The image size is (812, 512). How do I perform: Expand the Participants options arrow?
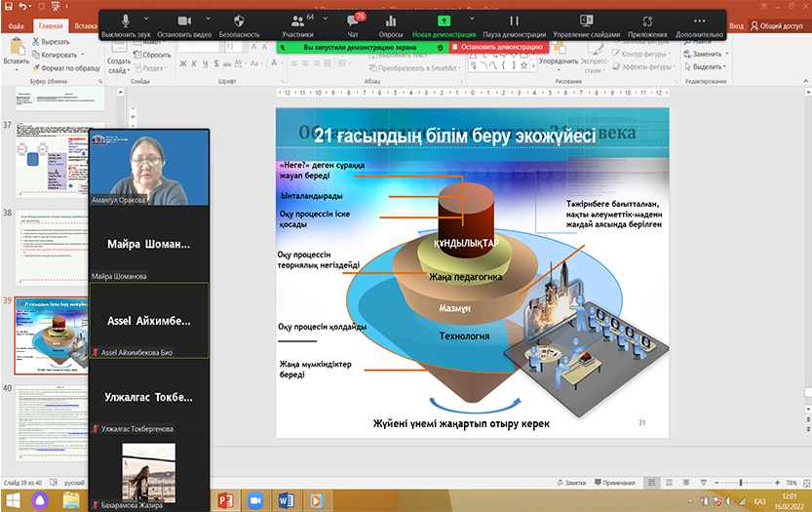(326, 18)
